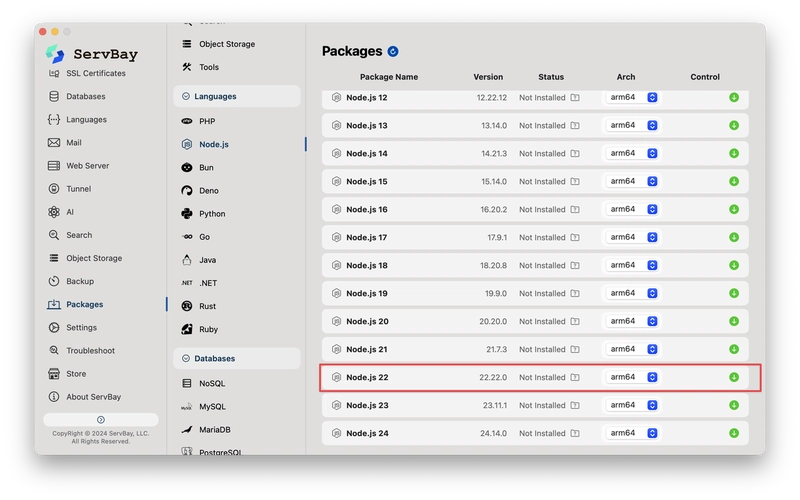Click the folder icon next to Node.js 20
Viewport: 800px width, 500px height.
coord(575,321)
